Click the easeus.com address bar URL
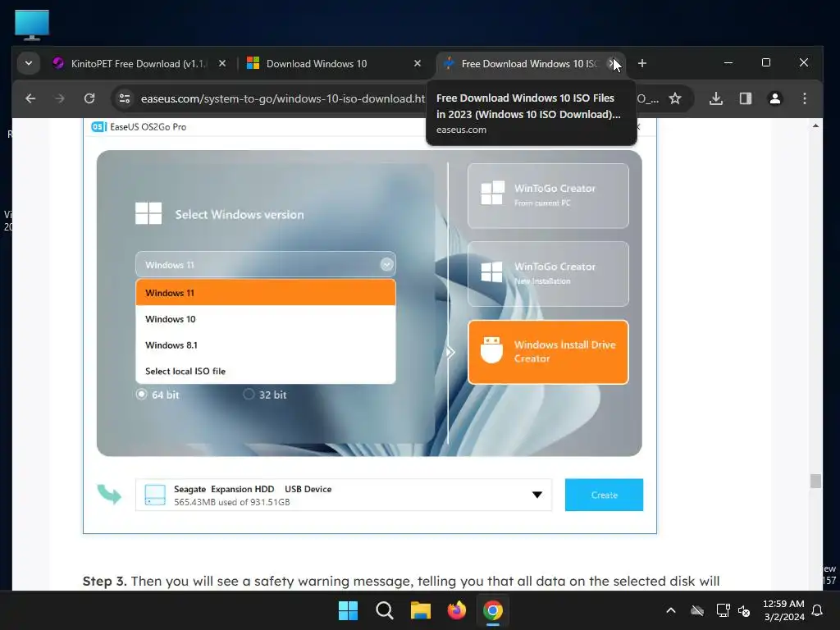The height and width of the screenshot is (630, 840). click(282, 98)
